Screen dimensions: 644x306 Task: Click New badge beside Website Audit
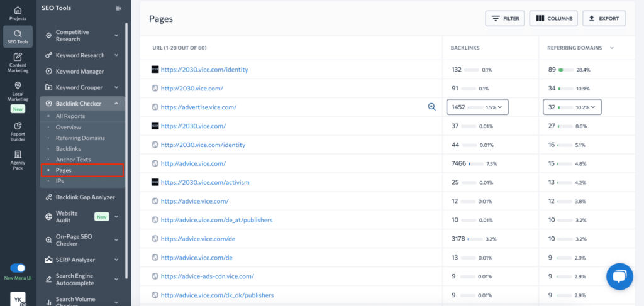(x=101, y=217)
